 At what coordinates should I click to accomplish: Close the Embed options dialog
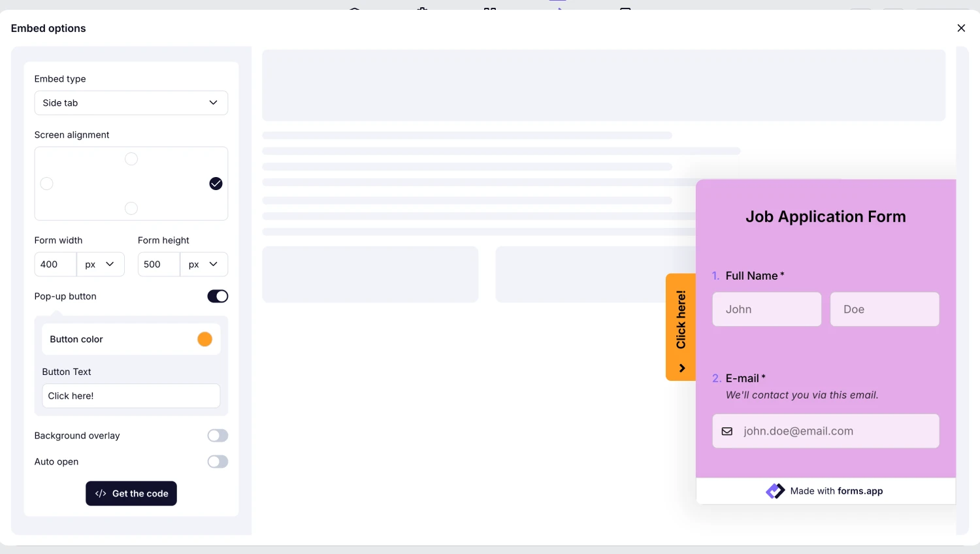[x=961, y=28]
